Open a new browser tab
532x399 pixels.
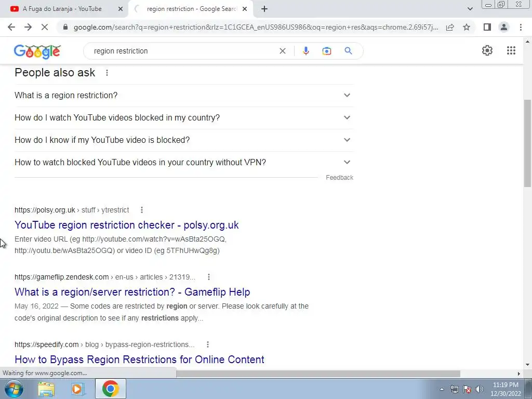[x=264, y=9]
